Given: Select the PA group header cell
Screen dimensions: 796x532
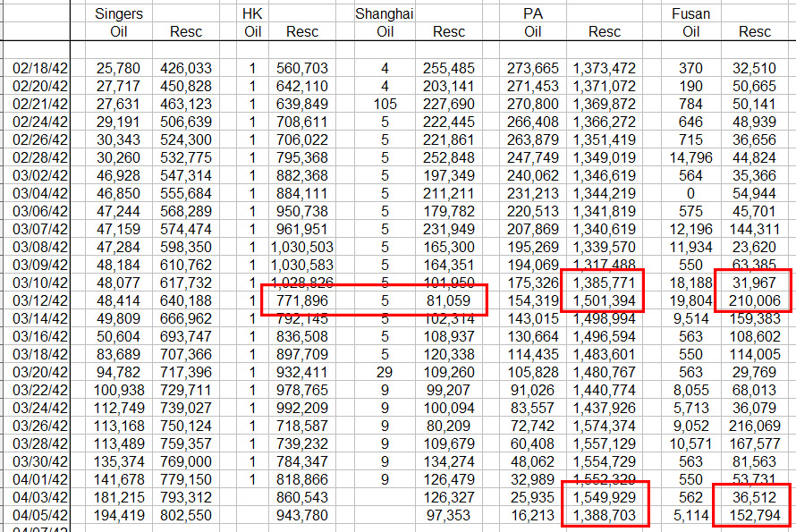Looking at the screenshot, I should (533, 13).
